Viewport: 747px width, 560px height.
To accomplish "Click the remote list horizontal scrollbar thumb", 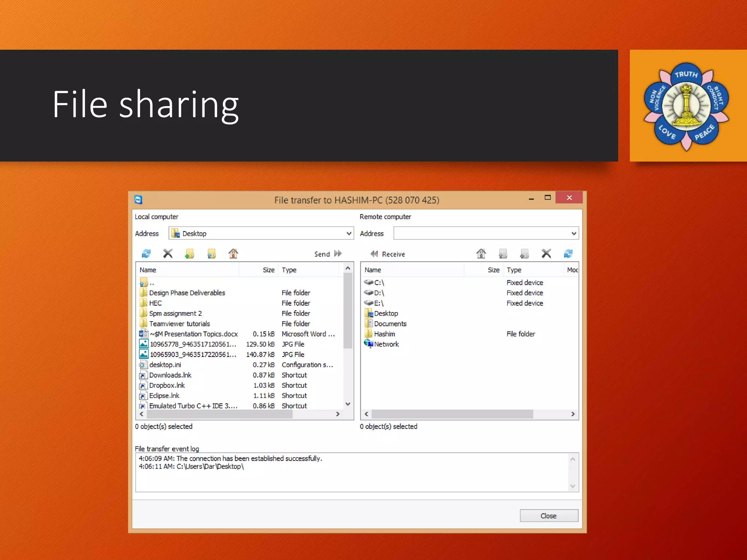I will 452,414.
